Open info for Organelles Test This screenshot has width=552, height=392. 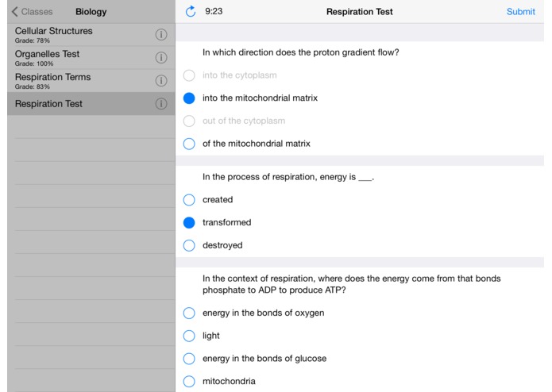(161, 58)
